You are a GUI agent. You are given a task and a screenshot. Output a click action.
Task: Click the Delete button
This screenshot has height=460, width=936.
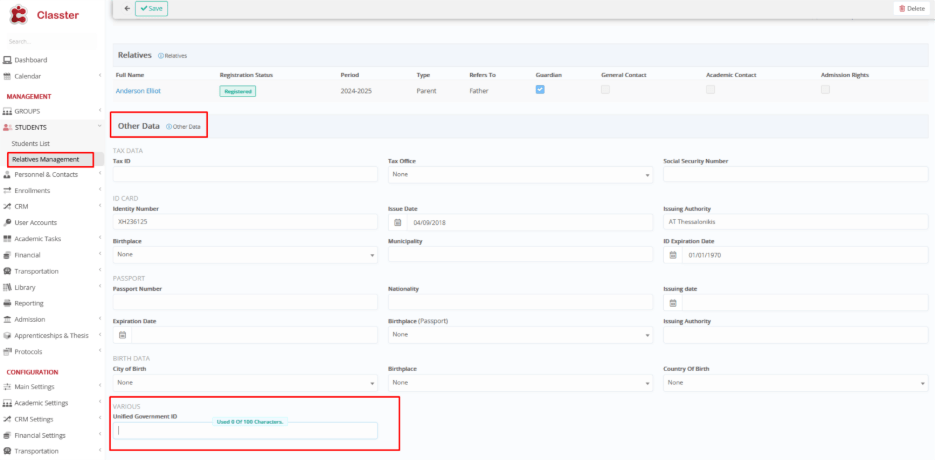(x=911, y=8)
